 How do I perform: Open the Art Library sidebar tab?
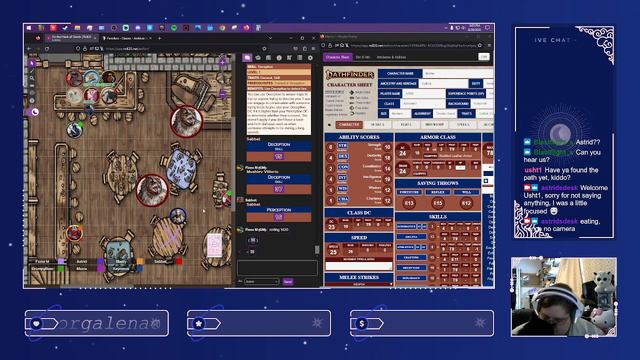[258, 58]
